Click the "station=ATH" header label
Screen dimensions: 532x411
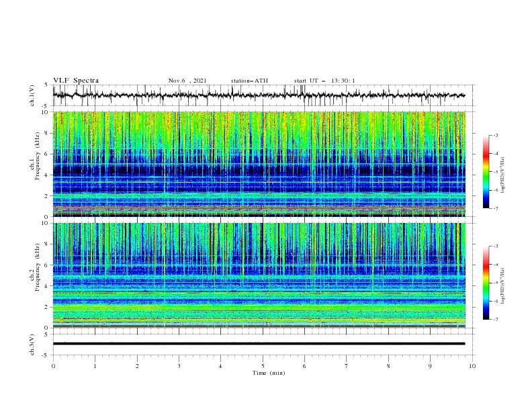[x=249, y=81]
